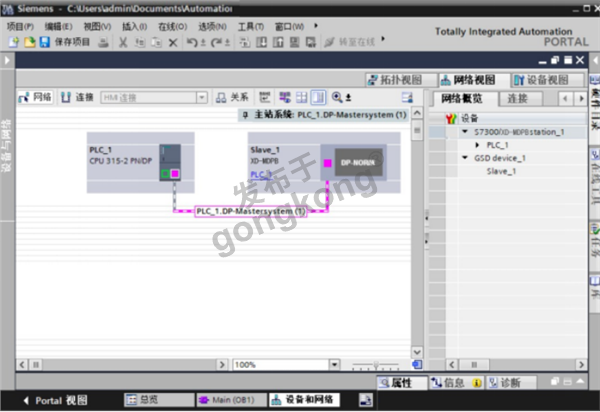The width and height of the screenshot is (600, 412).
Task: Open the 总览 overview editor button
Action: tap(158, 400)
